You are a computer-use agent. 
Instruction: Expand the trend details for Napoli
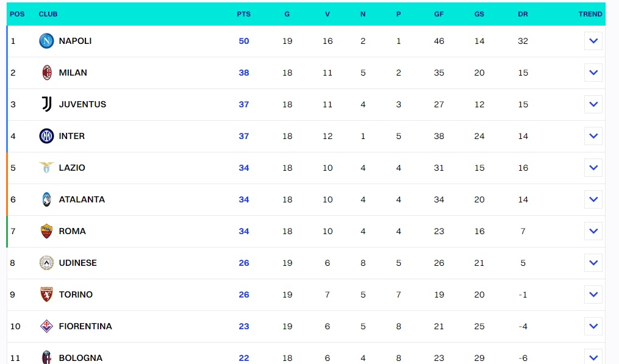[x=593, y=41]
